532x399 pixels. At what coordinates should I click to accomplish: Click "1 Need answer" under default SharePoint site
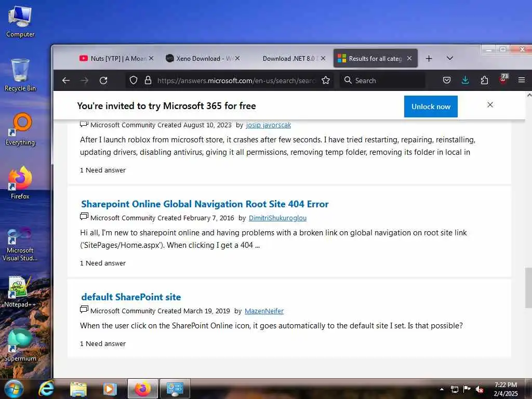coord(103,344)
